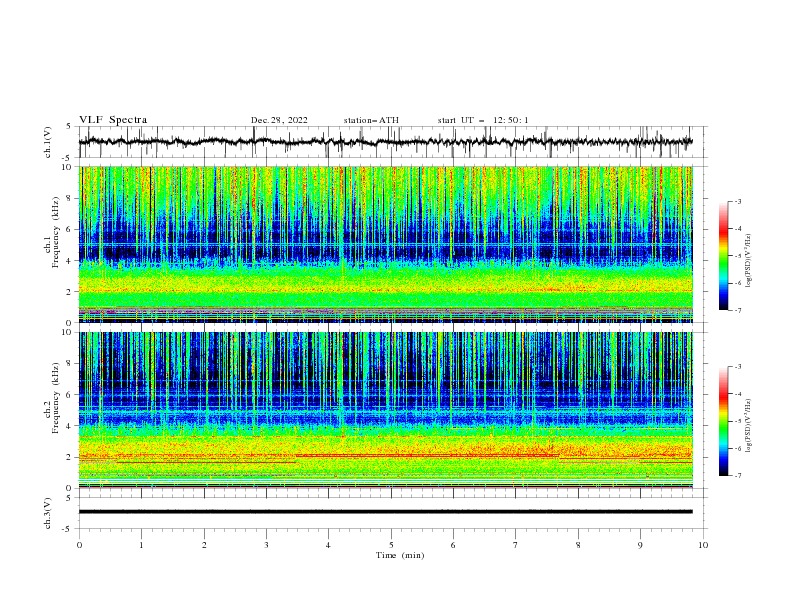Viewport: 792px width, 612px height.
Task: Click the time axis tick label '0'
Action: (79, 545)
